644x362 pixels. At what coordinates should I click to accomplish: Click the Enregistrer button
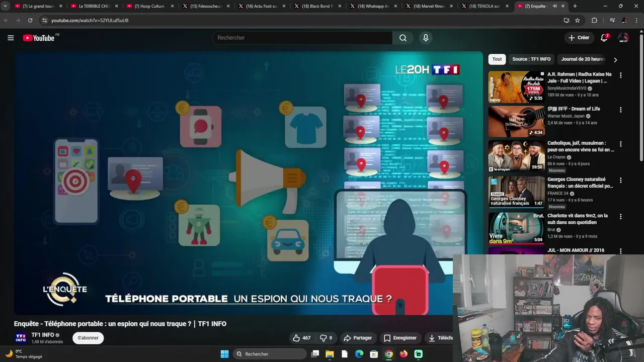(400, 338)
